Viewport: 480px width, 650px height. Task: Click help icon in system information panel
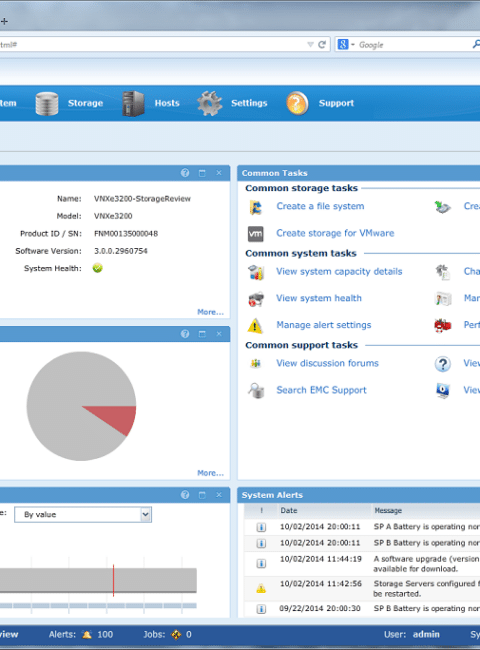[185, 173]
